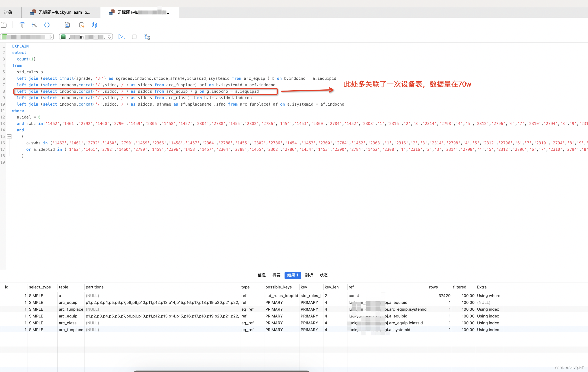Select the arc_class table cell
Image resolution: width=588 pixels, height=372 pixels.
click(x=71, y=323)
